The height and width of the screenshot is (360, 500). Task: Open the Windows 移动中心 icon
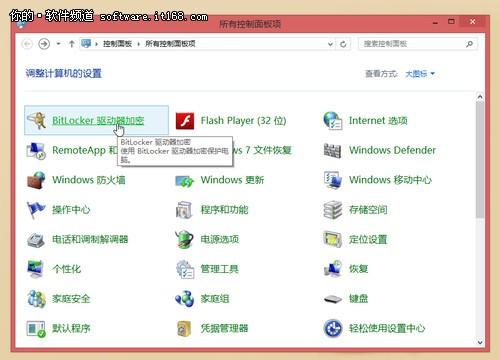(332, 180)
